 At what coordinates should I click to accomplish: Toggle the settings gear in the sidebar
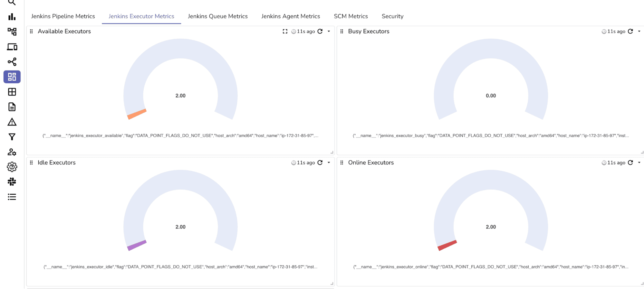pyautogui.click(x=12, y=167)
